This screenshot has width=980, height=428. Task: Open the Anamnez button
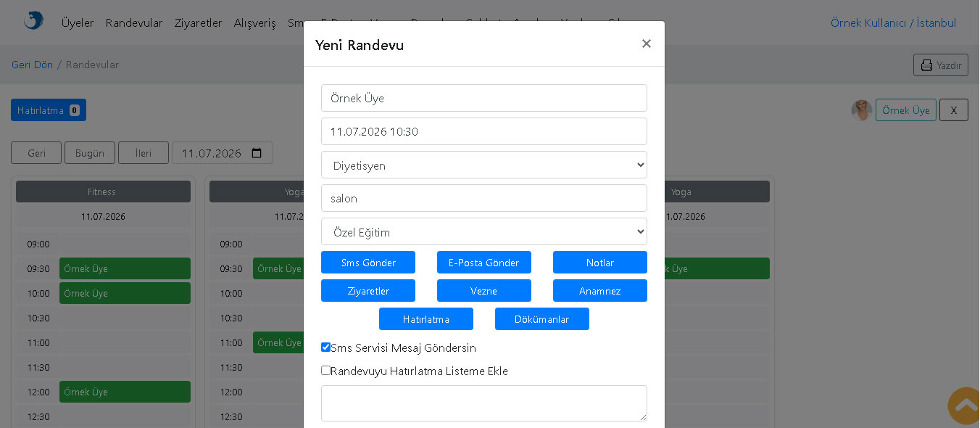click(x=600, y=291)
